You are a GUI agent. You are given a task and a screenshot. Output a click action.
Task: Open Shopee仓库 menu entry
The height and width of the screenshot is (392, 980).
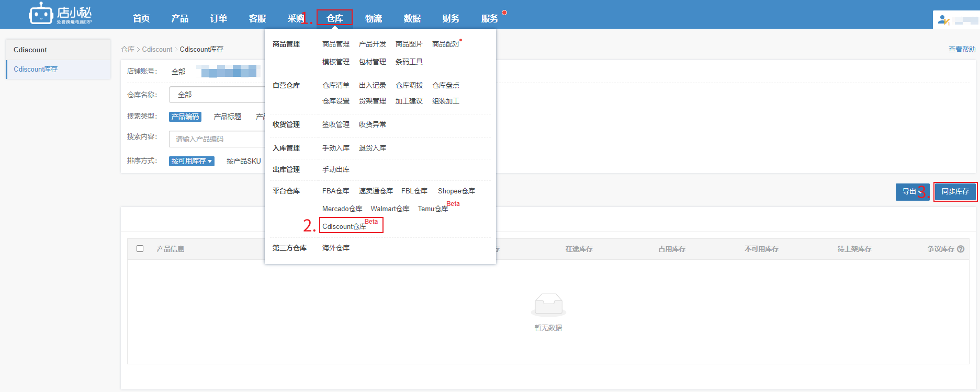pos(457,191)
